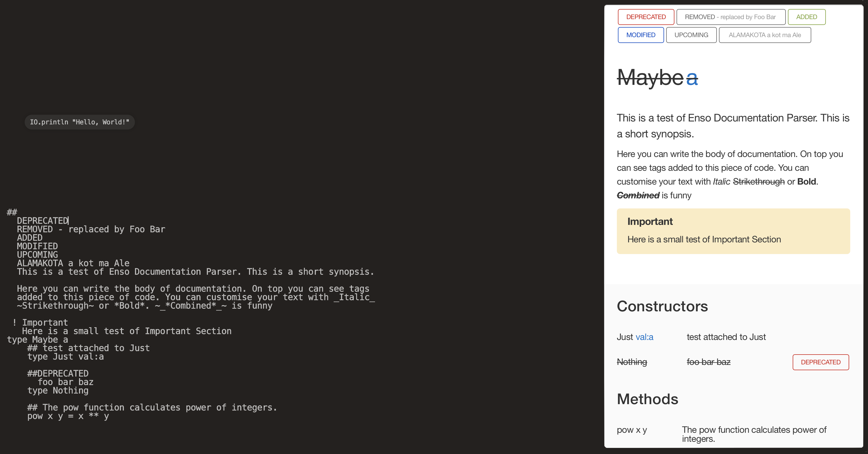Click the green ADDED tag
The height and width of the screenshot is (454, 868).
[806, 17]
